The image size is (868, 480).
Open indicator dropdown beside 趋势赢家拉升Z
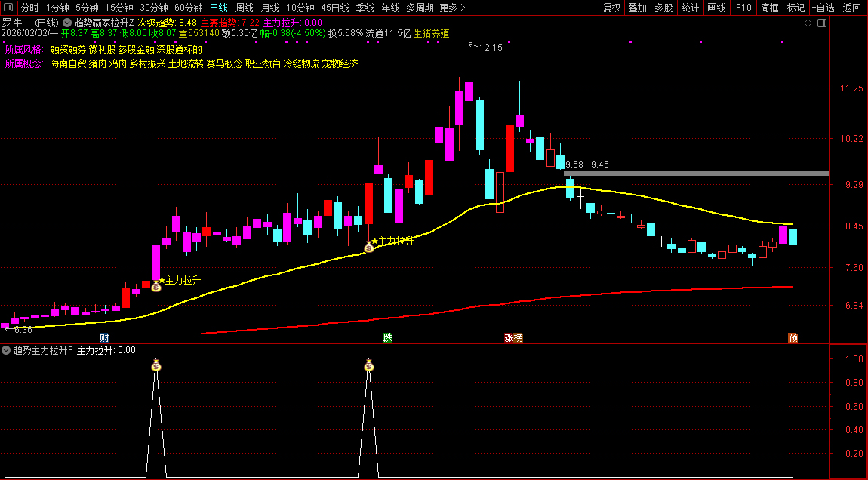point(67,23)
